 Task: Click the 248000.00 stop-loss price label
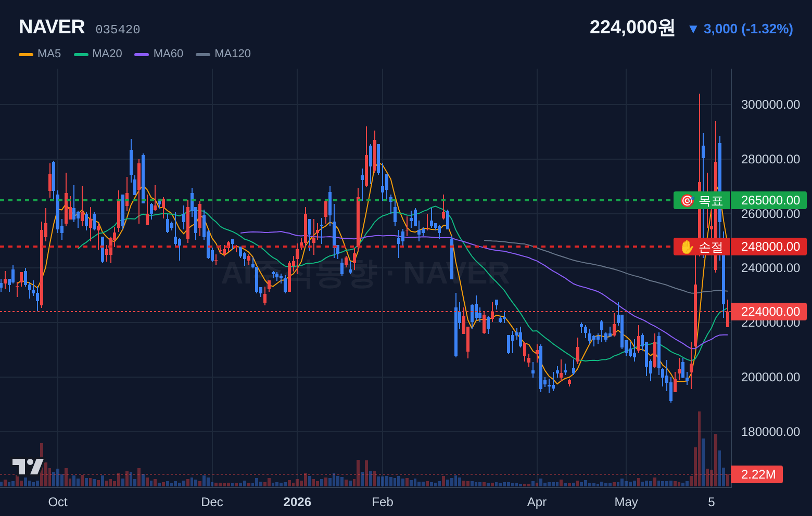769,247
